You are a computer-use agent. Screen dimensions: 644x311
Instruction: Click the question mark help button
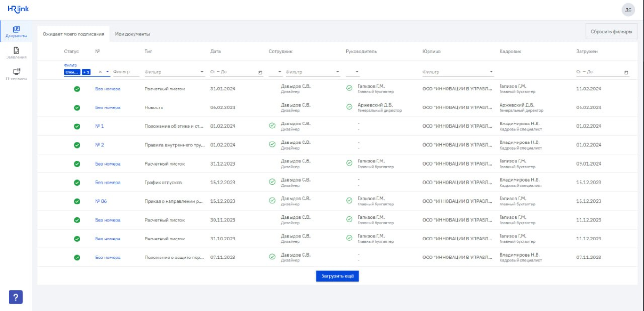click(16, 297)
